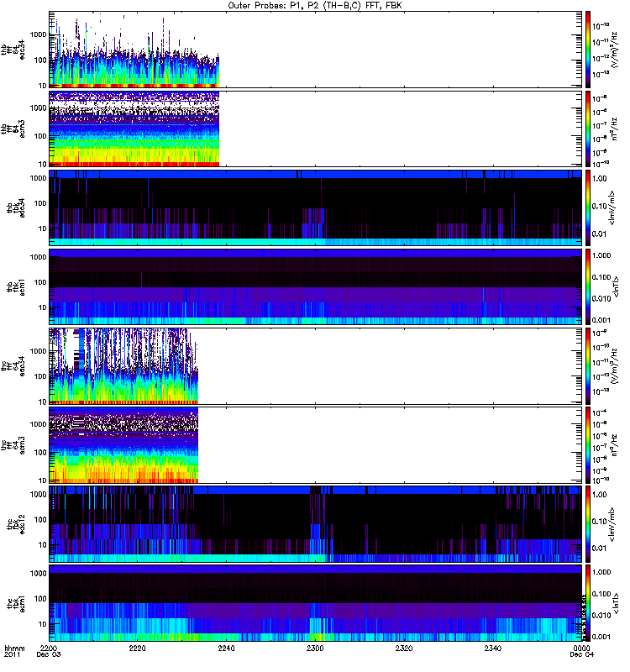Click the 1000 y-axis tick of the thc fbk edc12 panel
630x672 pixels.
39,494
